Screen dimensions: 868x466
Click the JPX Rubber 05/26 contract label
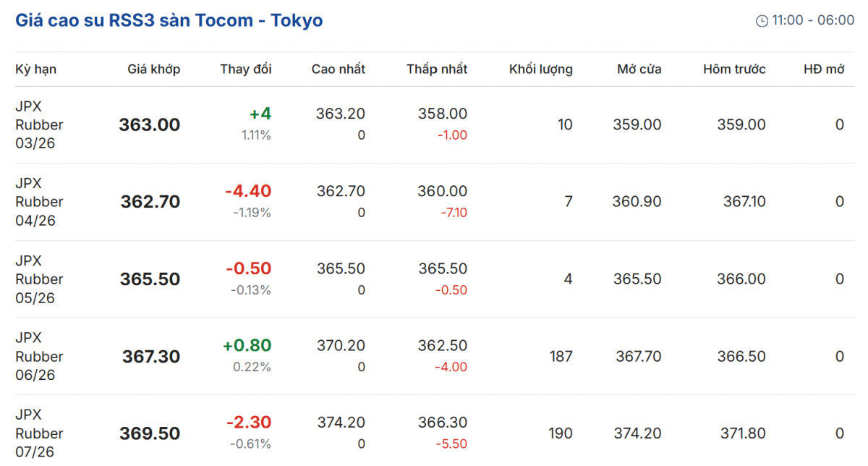point(39,279)
